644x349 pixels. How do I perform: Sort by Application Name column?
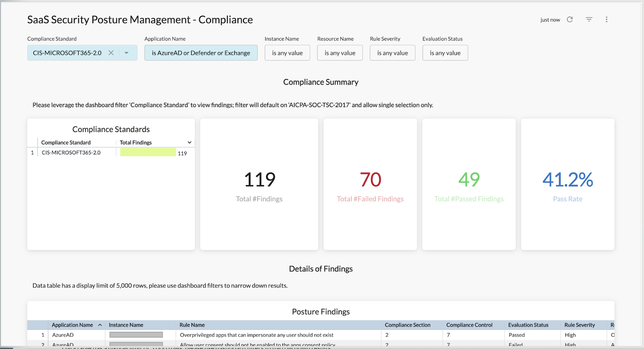pyautogui.click(x=72, y=325)
